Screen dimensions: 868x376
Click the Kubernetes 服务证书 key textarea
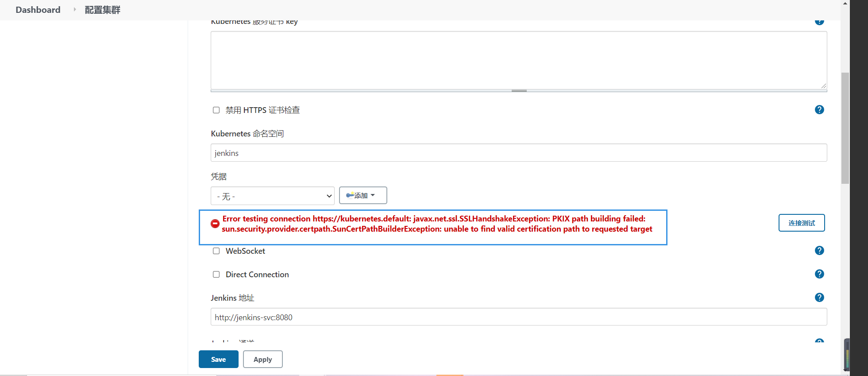(519, 60)
